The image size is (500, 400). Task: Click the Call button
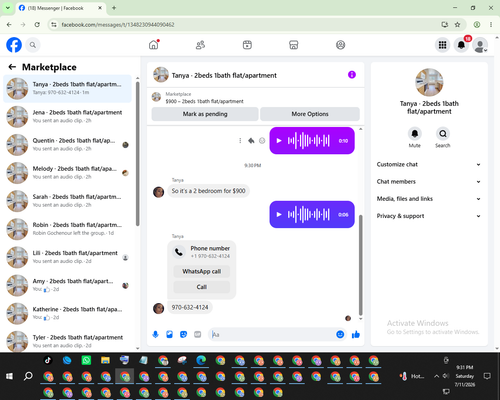coord(202,287)
